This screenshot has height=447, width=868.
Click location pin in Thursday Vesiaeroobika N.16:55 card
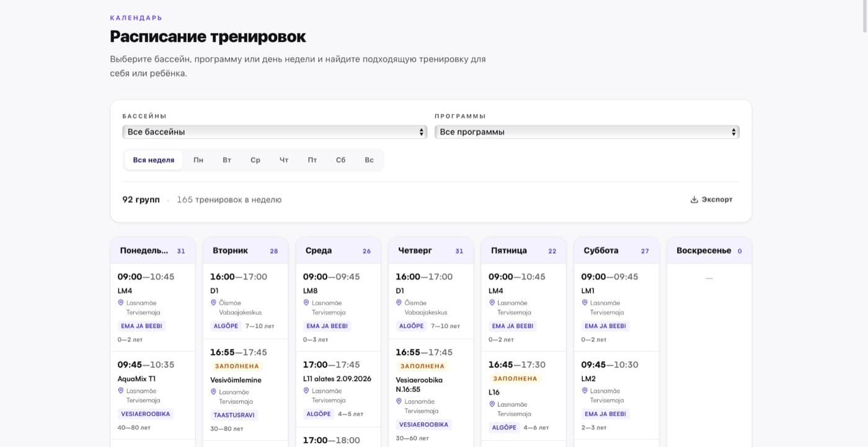point(399,401)
